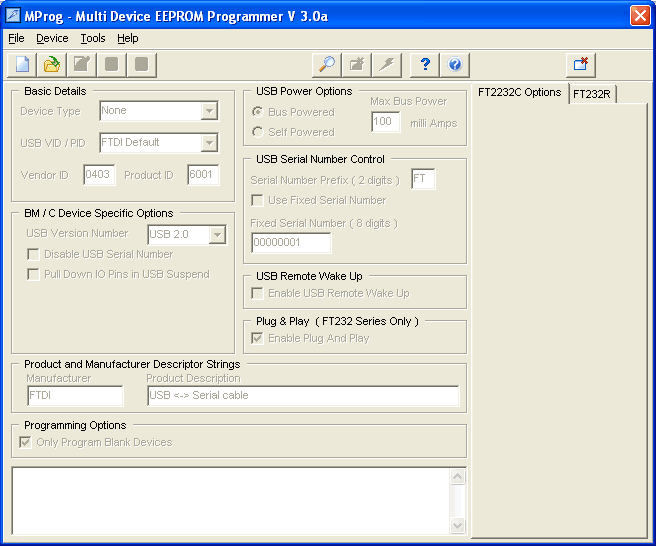This screenshot has width=656, height=546.
Task: Scan devices with the magnifying glass icon
Action: point(327,65)
